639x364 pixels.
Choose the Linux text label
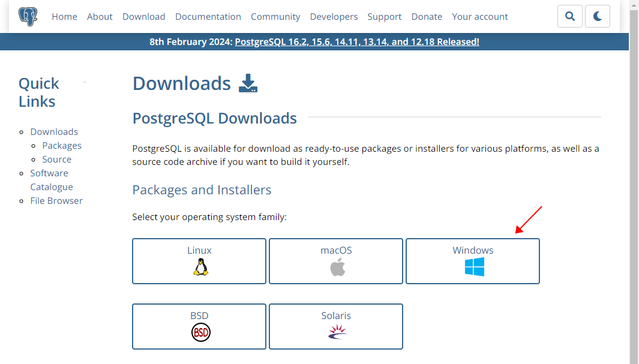tap(199, 251)
